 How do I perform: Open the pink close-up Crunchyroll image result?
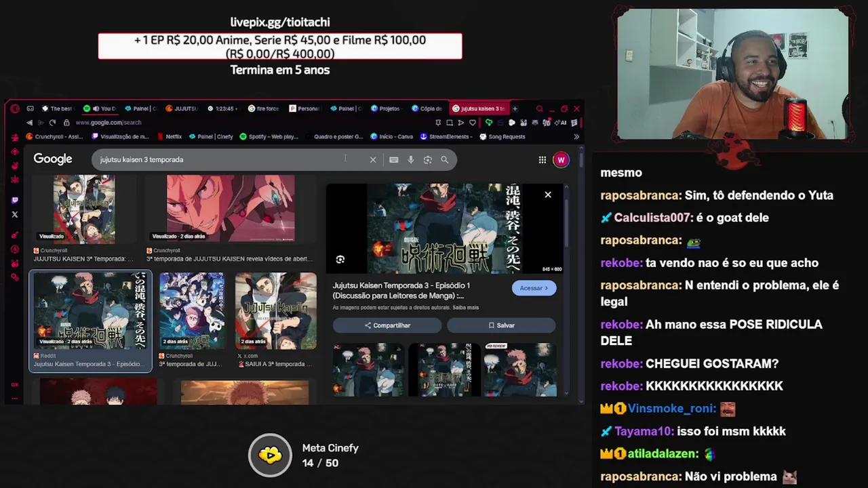point(231,208)
